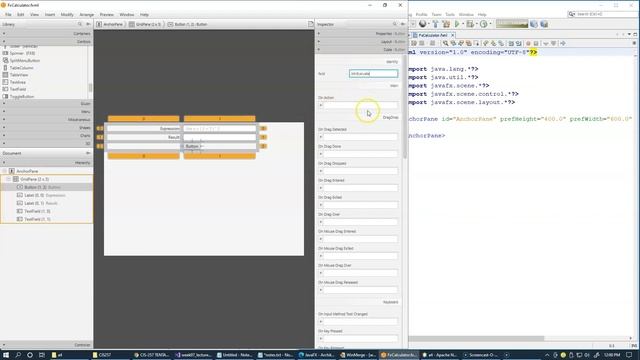Click the fx:id input field in Inspector
This screenshot has width=640, height=360.
[x=373, y=73]
